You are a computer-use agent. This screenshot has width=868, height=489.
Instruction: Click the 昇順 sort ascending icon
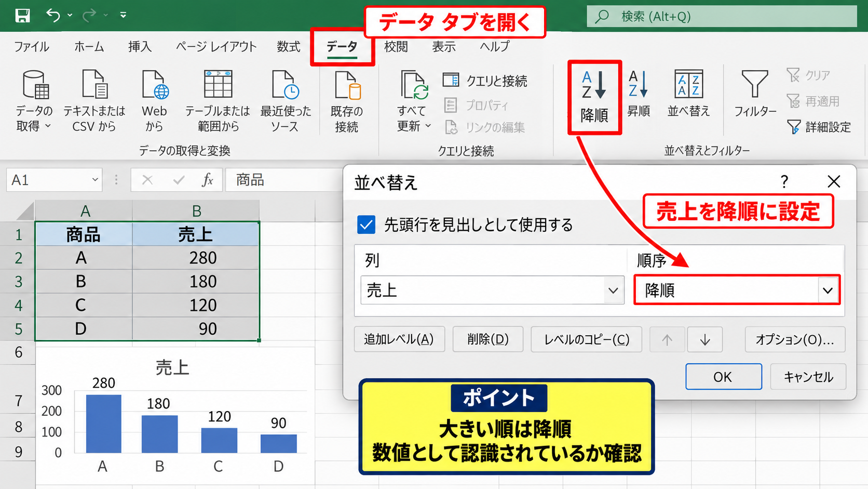click(638, 84)
